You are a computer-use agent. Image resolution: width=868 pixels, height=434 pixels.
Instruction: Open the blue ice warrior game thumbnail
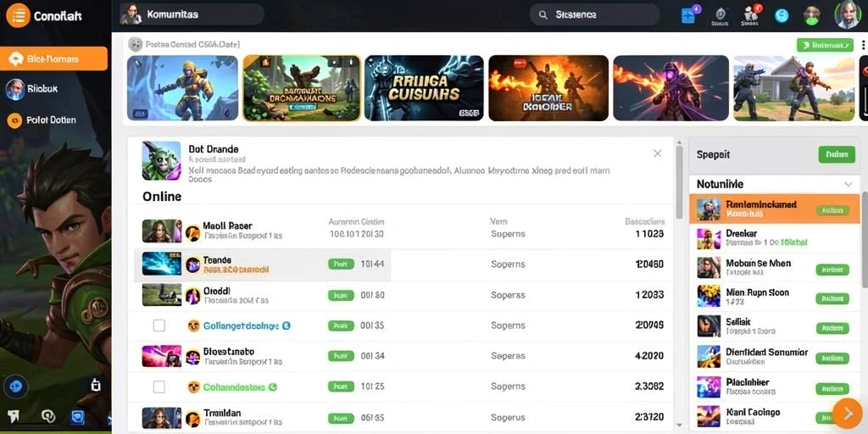(x=183, y=88)
